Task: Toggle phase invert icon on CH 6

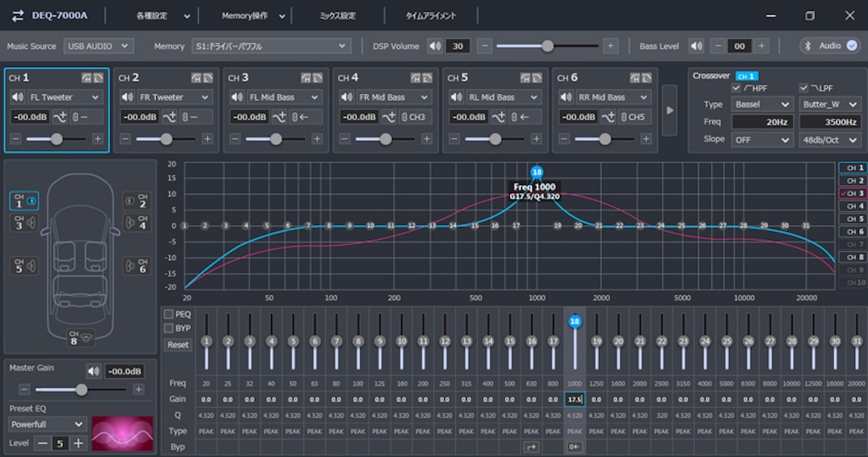Action: (608, 117)
